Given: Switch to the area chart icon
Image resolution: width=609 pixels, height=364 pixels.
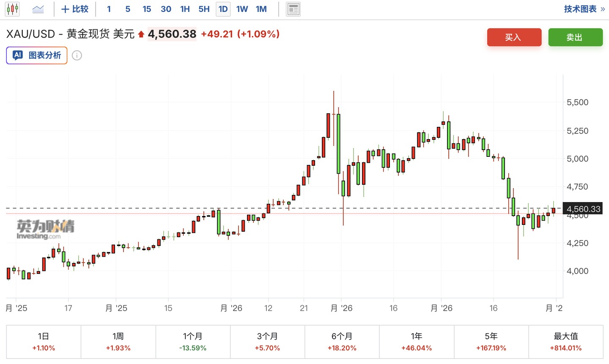Looking at the screenshot, I should (38, 9).
